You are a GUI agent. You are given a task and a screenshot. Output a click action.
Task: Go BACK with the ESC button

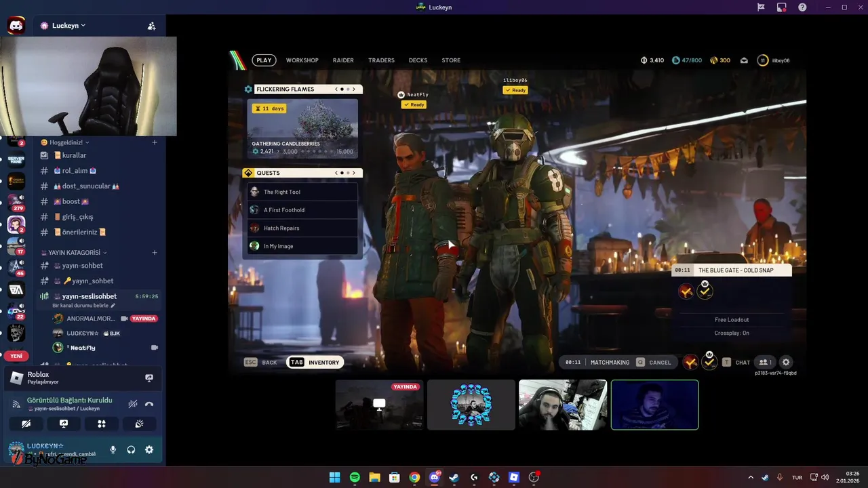[261, 362]
